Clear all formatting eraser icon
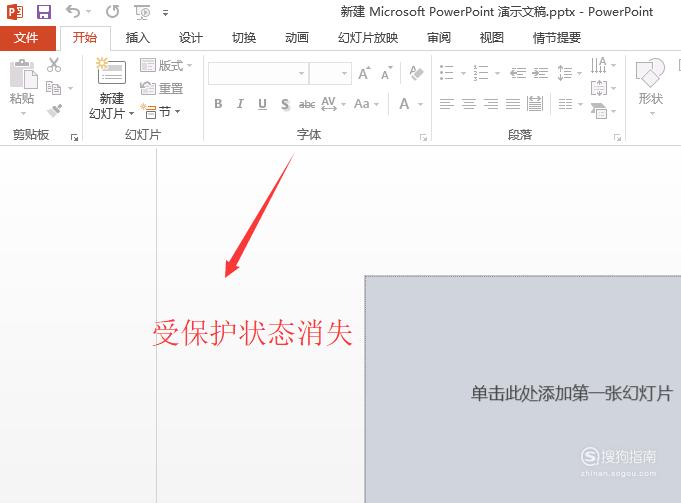681x503 pixels. pos(416,73)
